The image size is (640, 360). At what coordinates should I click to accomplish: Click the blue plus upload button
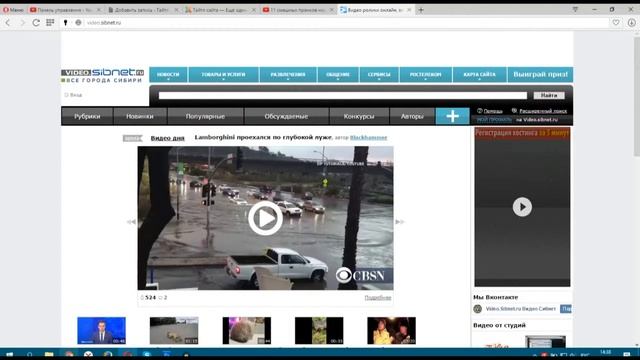pyautogui.click(x=452, y=116)
